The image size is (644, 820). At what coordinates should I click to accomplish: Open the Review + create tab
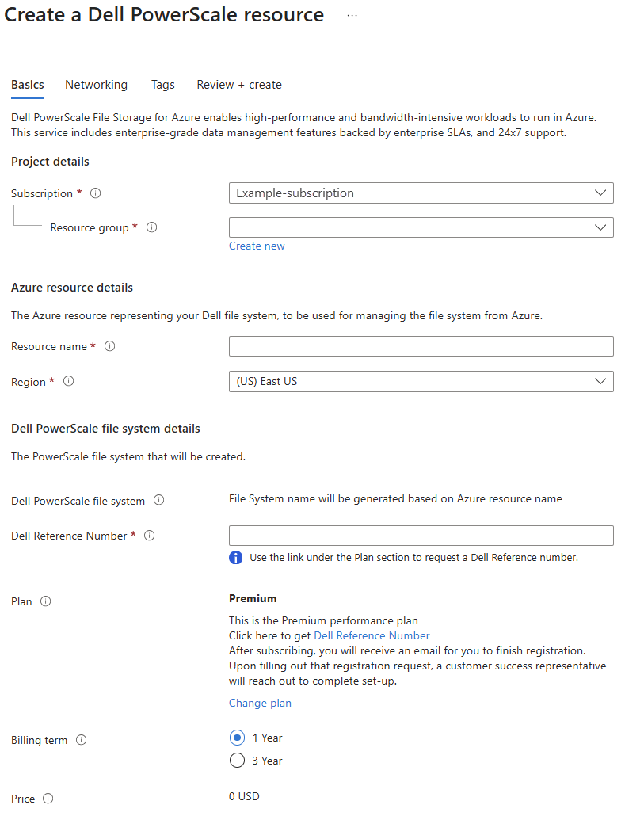(238, 85)
